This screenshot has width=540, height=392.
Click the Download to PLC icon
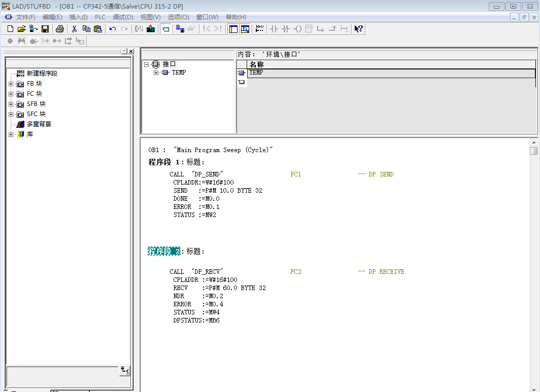pyautogui.click(x=151, y=29)
